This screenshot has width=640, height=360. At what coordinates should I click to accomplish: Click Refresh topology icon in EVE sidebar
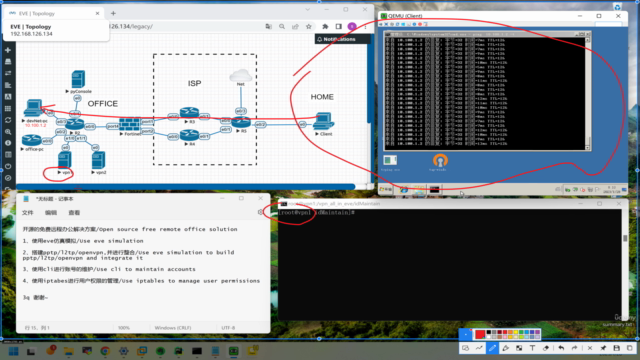click(8, 120)
